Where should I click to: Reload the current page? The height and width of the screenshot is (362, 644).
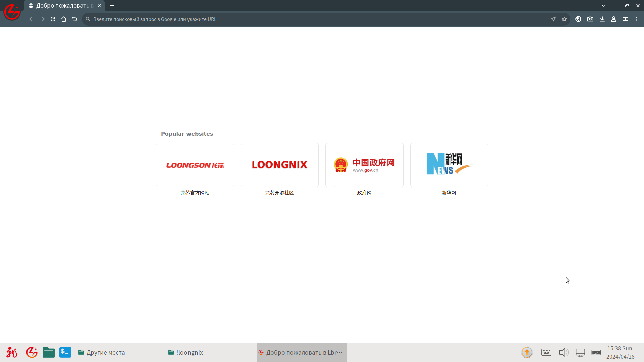pos(53,19)
